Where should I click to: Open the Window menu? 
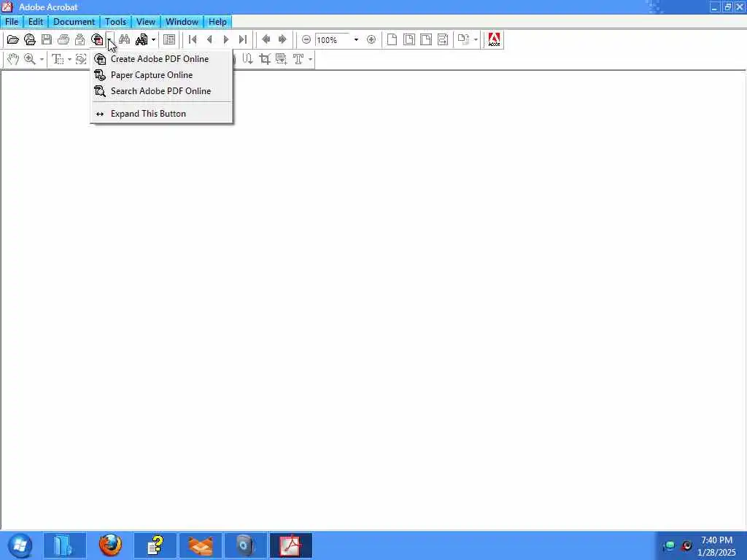[182, 22]
